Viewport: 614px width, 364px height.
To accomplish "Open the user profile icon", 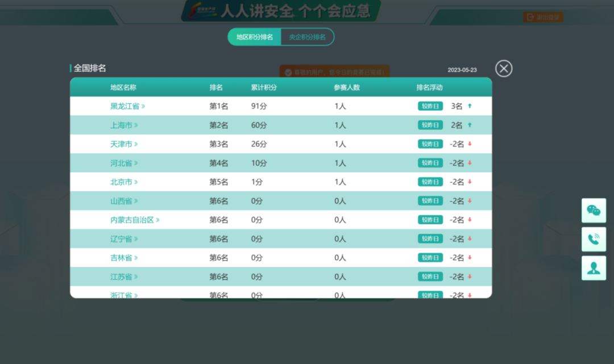I will coord(594,267).
